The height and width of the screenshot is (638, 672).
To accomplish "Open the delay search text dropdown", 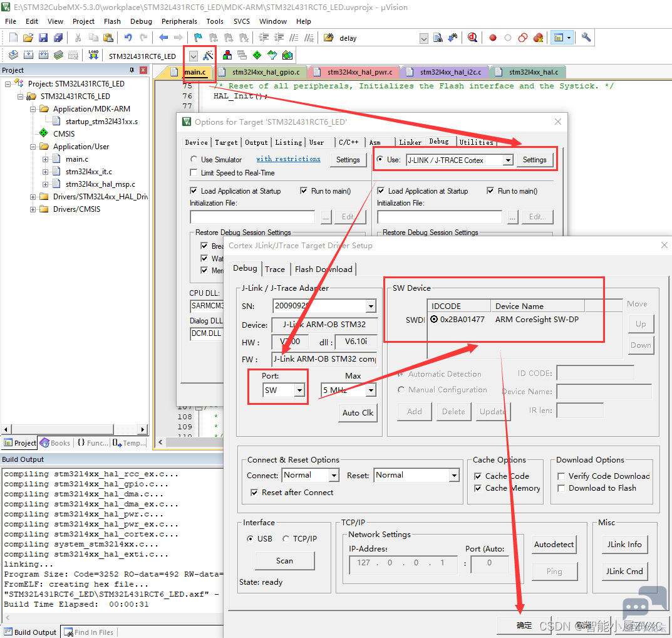I will pyautogui.click(x=424, y=39).
